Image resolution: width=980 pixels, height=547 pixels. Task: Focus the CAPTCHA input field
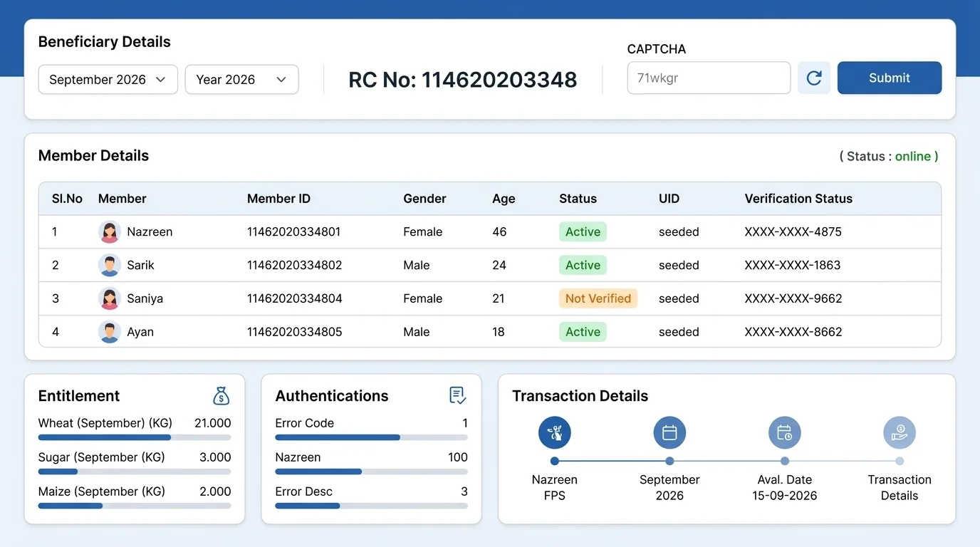click(x=709, y=78)
